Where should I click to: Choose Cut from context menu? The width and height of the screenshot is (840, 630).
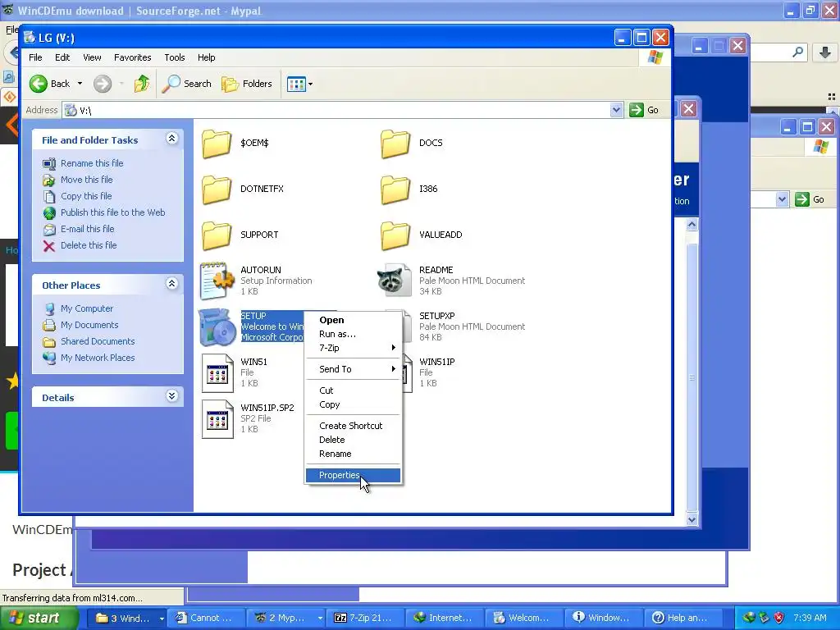[x=353, y=390]
